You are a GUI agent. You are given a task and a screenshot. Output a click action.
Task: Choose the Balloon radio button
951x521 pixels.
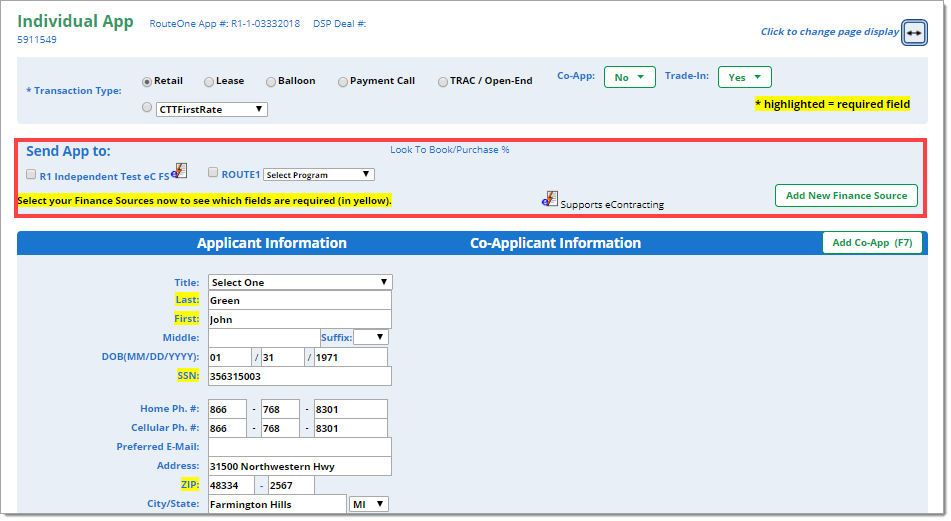[x=270, y=82]
